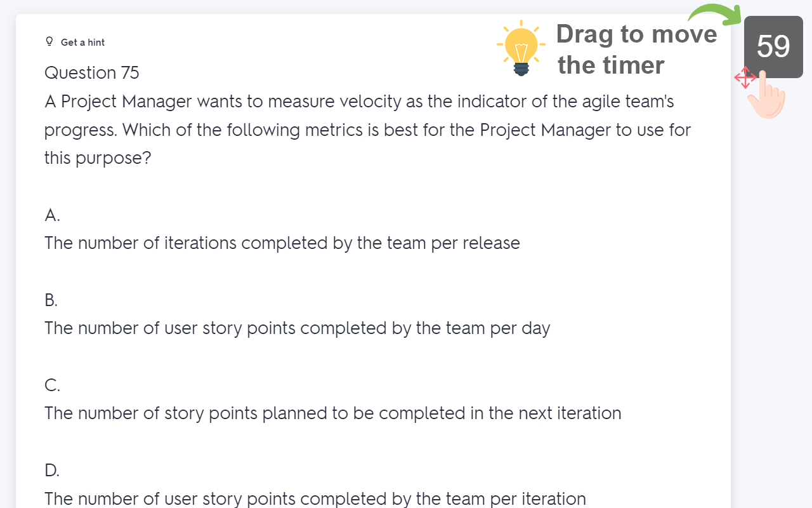Click the words 'the timer' in tooltip

tap(611, 65)
